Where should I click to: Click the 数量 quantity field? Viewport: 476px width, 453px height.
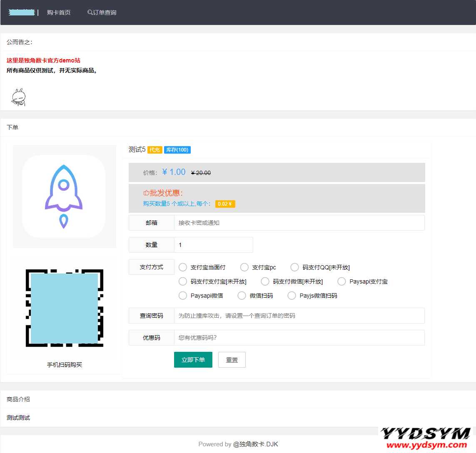(213, 245)
